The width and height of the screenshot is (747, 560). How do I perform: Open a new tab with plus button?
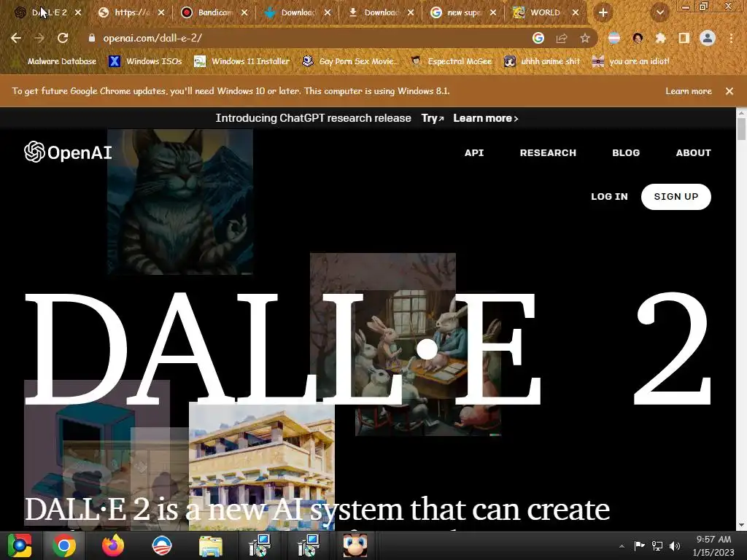(x=603, y=13)
